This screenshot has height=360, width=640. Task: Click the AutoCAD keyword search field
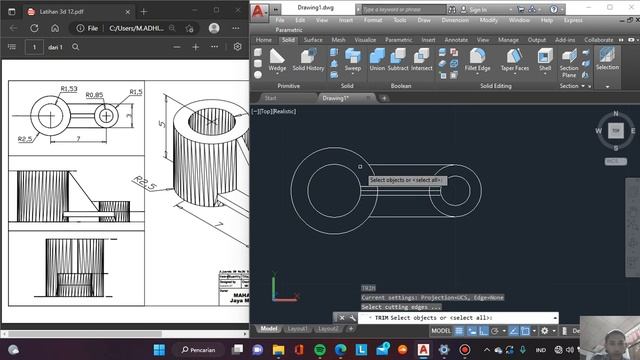(x=403, y=9)
